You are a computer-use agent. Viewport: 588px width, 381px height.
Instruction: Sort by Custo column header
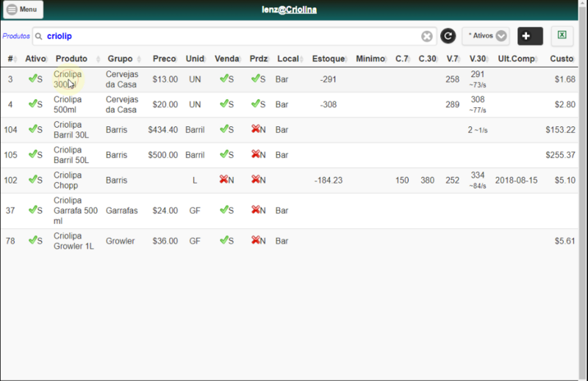coord(562,59)
